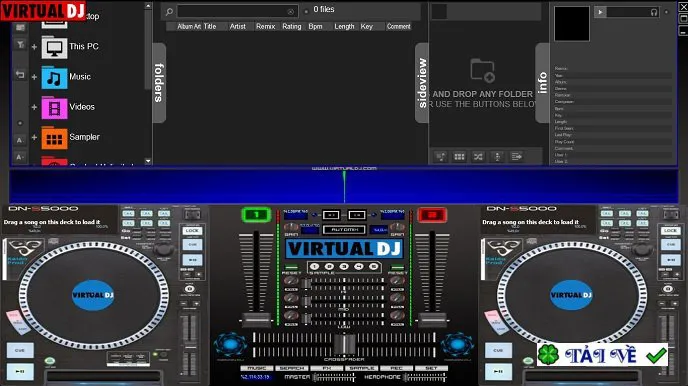Click the right RESET green indicator button
Screen dimensions: 688x386
(x=398, y=267)
